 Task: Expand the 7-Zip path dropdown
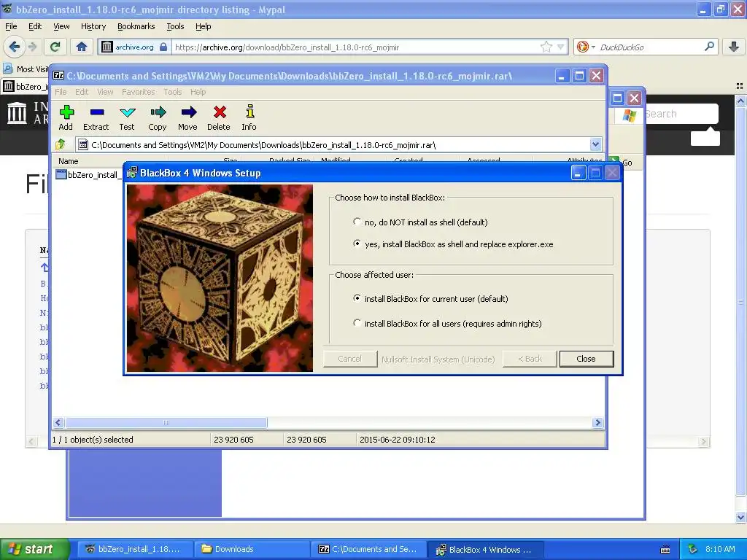(595, 144)
